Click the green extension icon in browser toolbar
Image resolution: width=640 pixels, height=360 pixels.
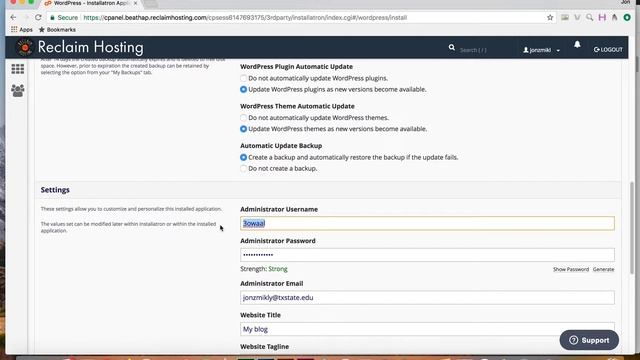(627, 18)
